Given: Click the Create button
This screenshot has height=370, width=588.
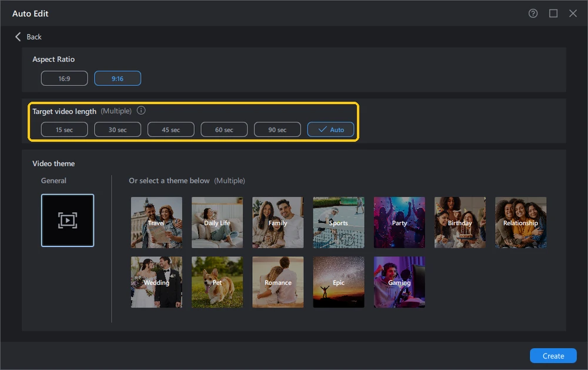Looking at the screenshot, I should pos(553,356).
